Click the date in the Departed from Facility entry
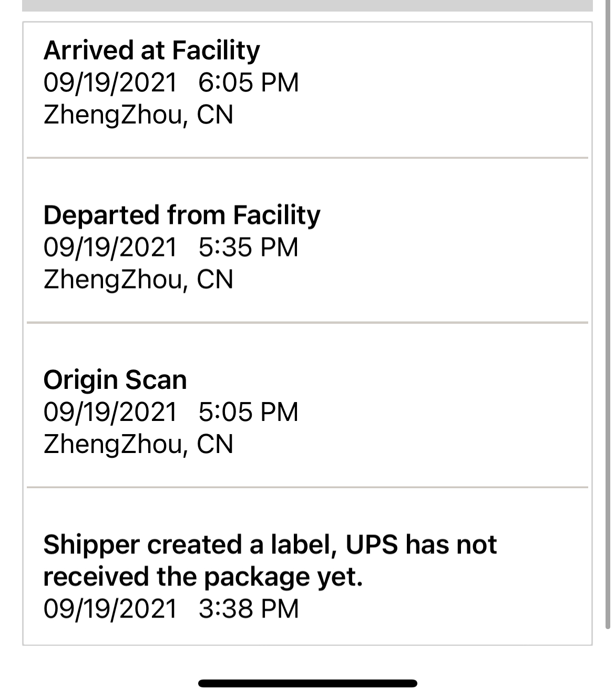 tap(110, 247)
